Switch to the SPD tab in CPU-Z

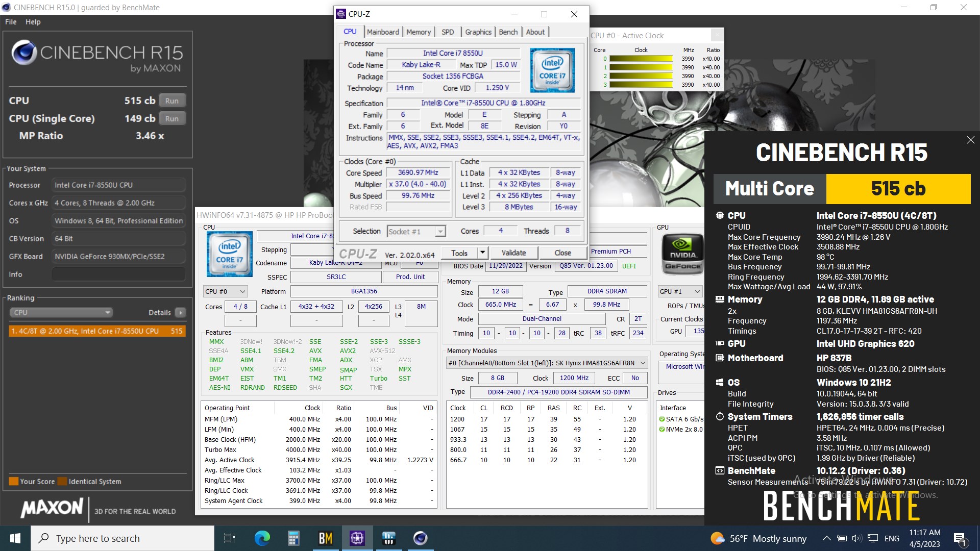pos(448,32)
